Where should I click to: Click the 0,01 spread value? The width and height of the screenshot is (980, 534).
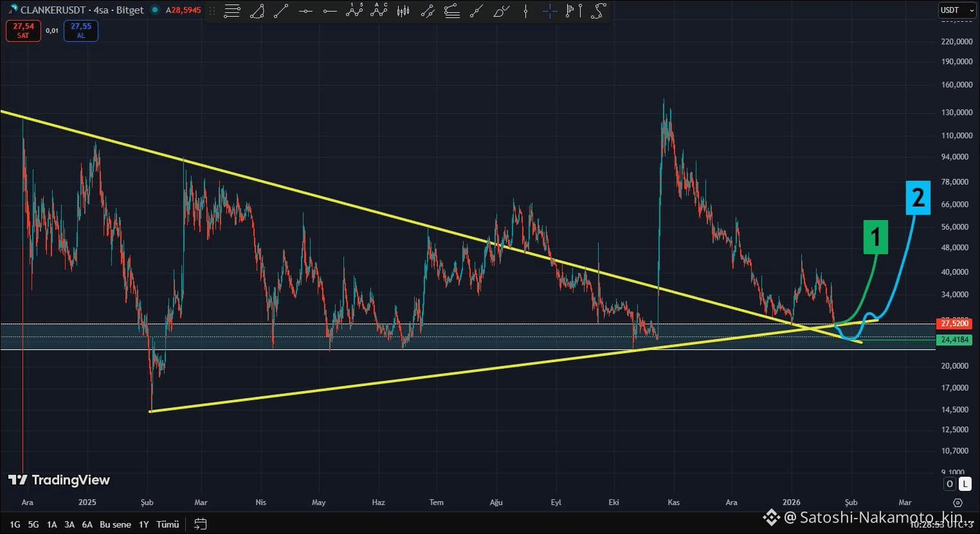(x=52, y=30)
